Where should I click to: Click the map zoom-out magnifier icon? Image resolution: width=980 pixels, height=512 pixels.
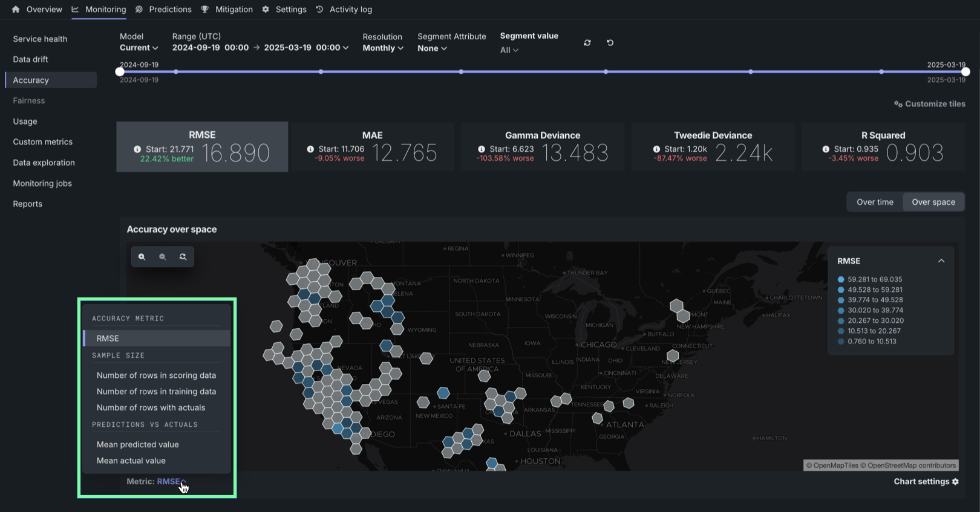[x=162, y=257]
